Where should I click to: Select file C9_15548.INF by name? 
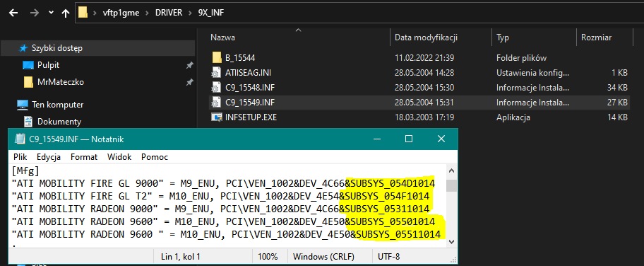[x=250, y=88]
